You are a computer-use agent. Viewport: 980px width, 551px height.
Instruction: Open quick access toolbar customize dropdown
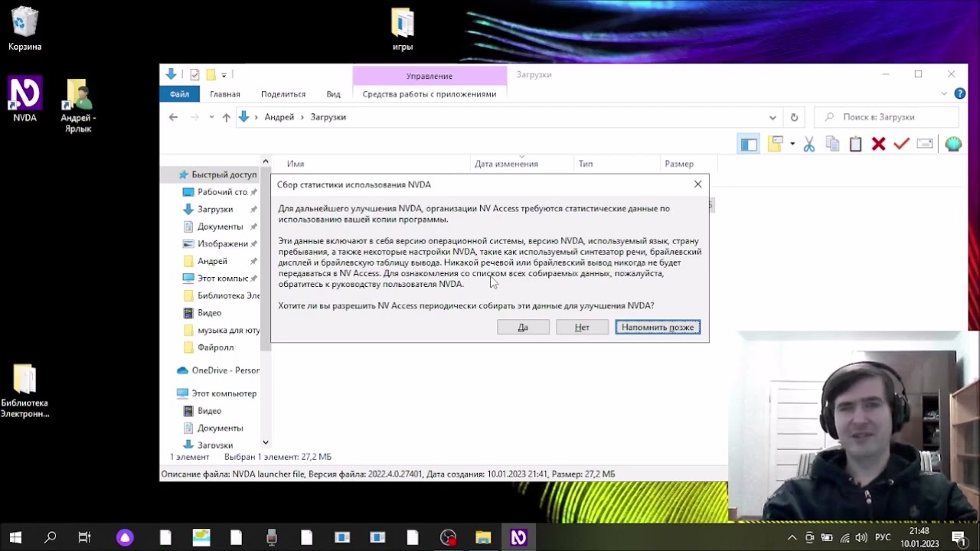[x=224, y=74]
